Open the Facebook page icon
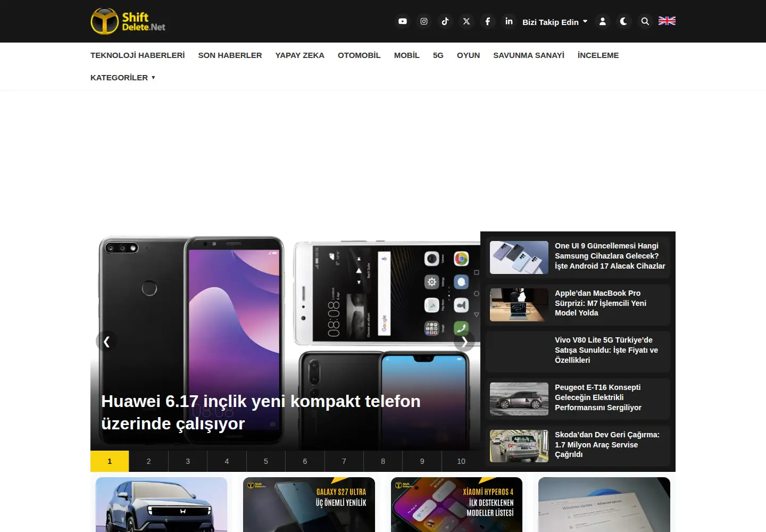766x532 pixels. pos(488,21)
